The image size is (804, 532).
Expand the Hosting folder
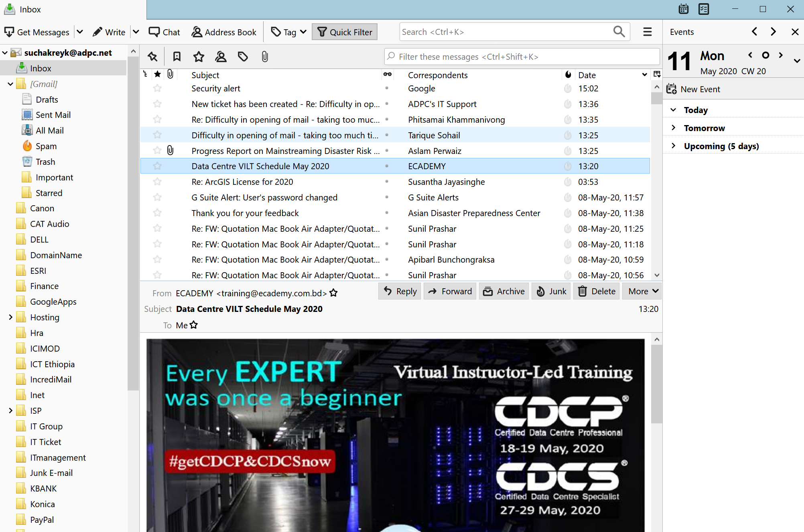coord(10,317)
